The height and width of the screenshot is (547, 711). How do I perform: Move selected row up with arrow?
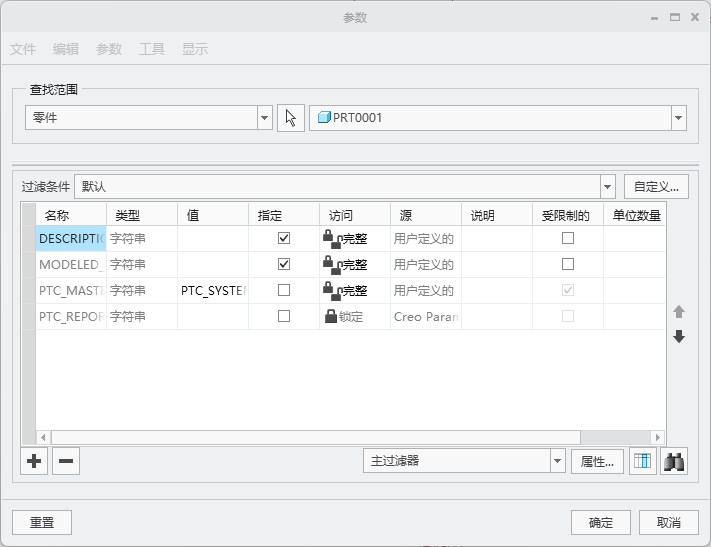click(x=679, y=312)
